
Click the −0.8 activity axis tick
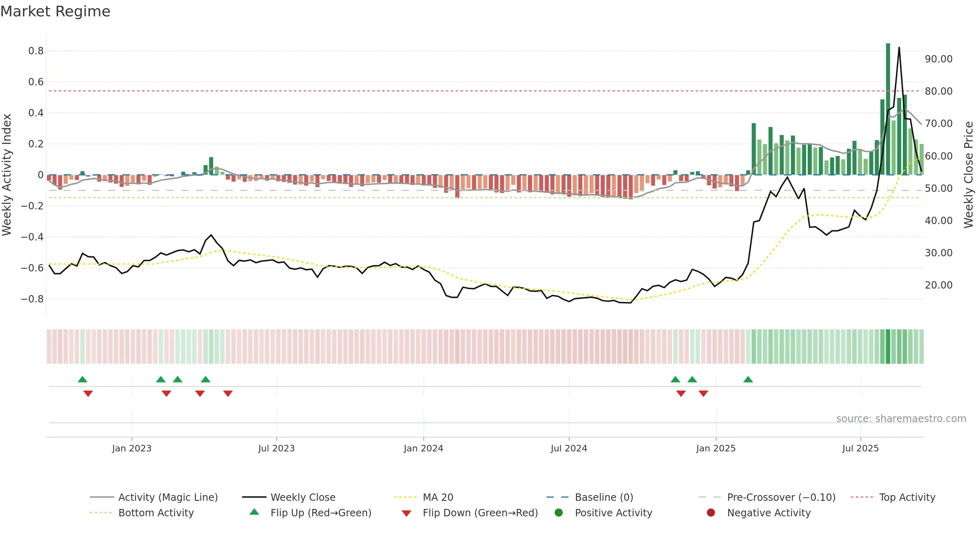coord(32,299)
